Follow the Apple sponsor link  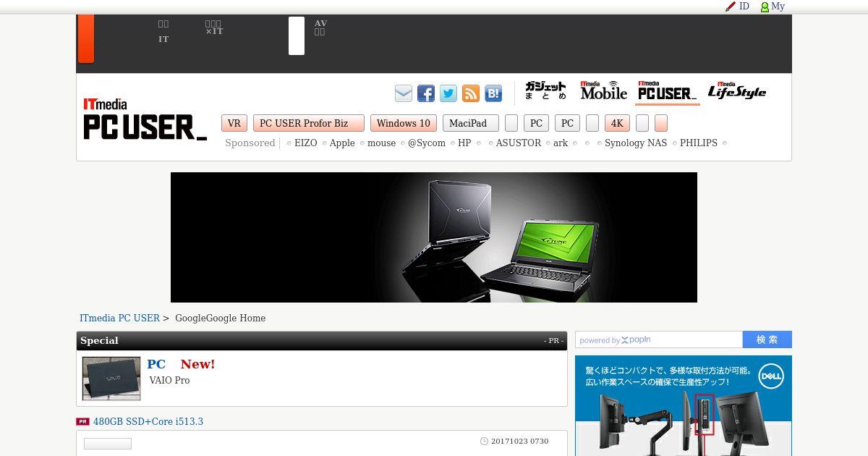pos(342,143)
